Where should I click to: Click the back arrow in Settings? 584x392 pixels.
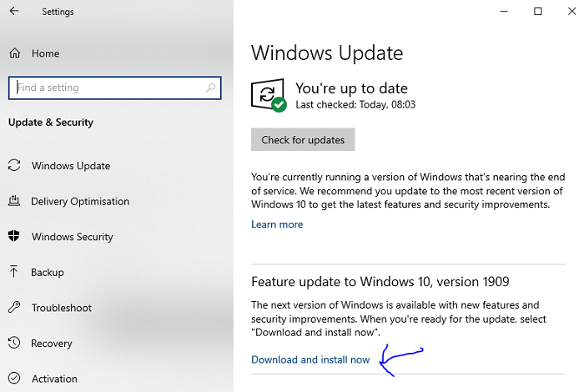pos(14,12)
